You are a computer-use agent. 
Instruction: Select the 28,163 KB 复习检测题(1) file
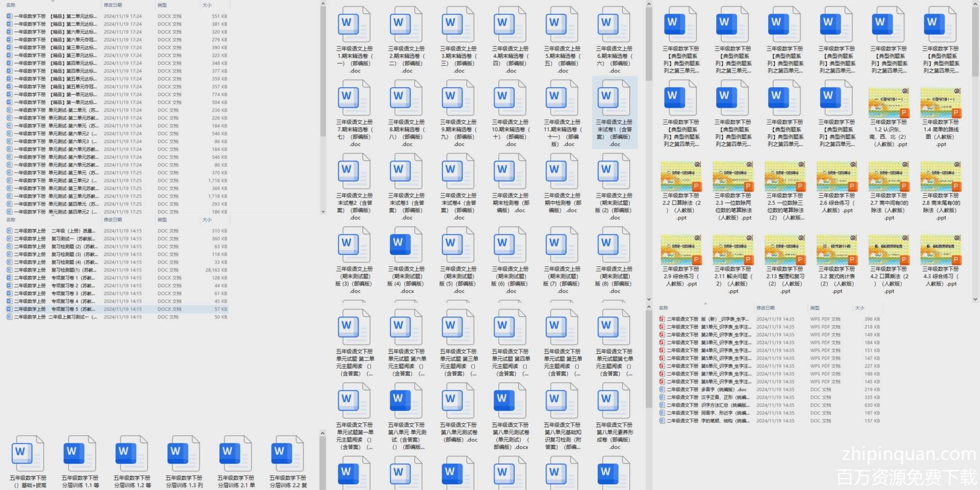(x=73, y=270)
